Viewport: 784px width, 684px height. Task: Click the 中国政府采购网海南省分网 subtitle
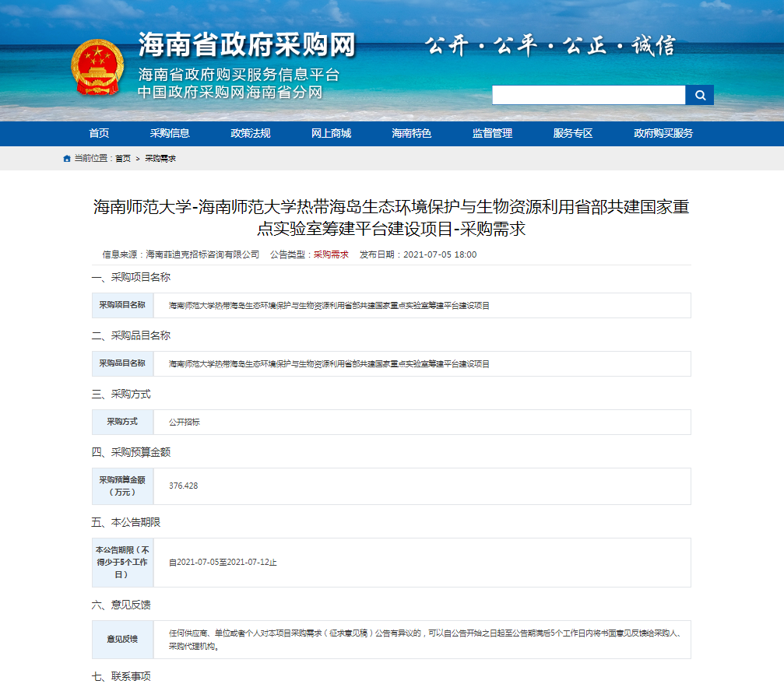(230, 93)
